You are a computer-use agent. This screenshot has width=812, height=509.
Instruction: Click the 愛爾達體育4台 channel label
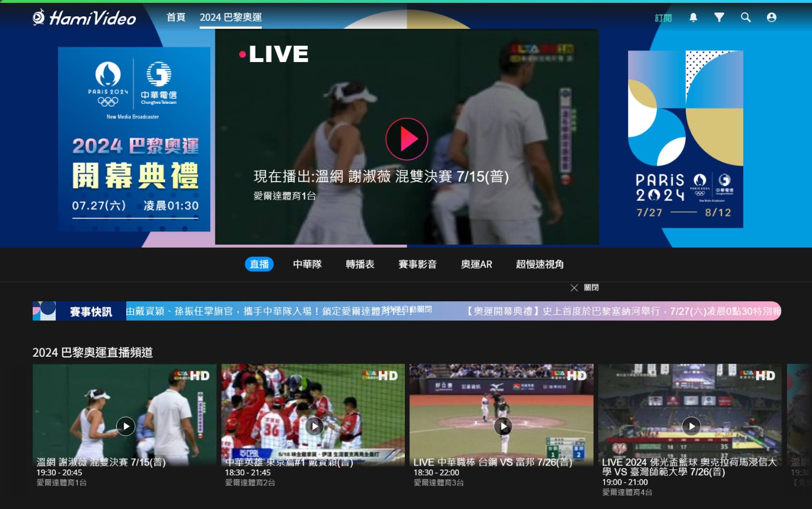(x=627, y=493)
